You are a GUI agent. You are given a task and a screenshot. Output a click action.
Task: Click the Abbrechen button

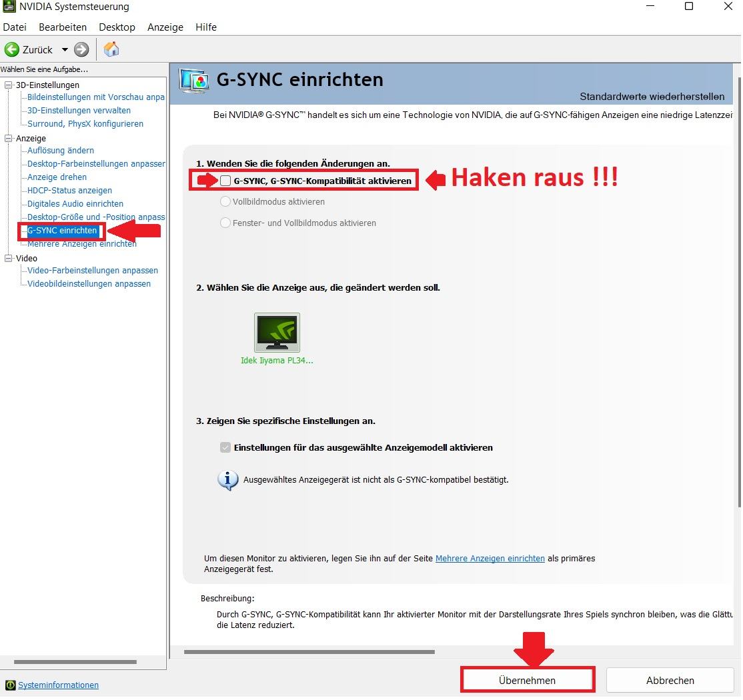coord(670,681)
